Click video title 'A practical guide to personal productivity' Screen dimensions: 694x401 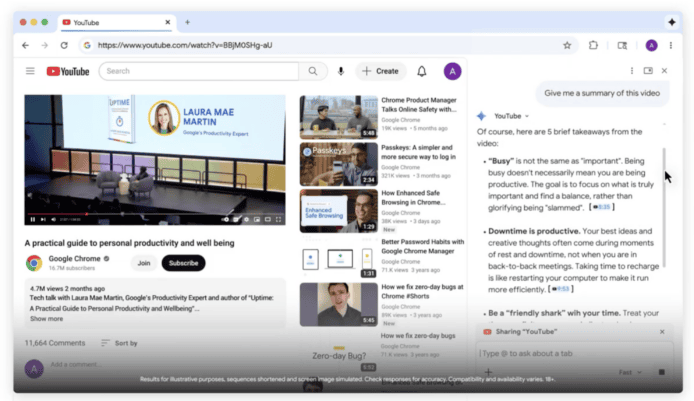click(129, 243)
